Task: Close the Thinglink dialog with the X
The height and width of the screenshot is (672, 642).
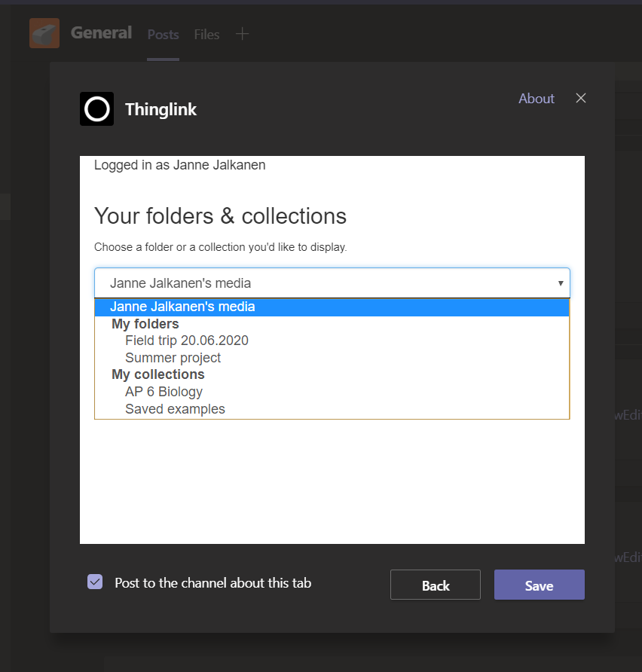Action: click(x=580, y=98)
